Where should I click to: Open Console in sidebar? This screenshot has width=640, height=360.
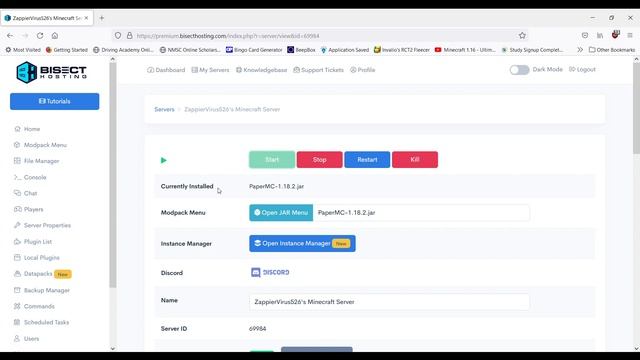pos(30,177)
